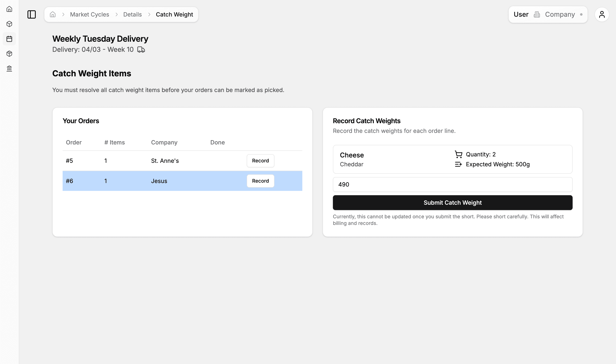Viewport: 616px width, 364px height.
Task: Navigate to Details breadcrumb
Action: click(x=132, y=14)
